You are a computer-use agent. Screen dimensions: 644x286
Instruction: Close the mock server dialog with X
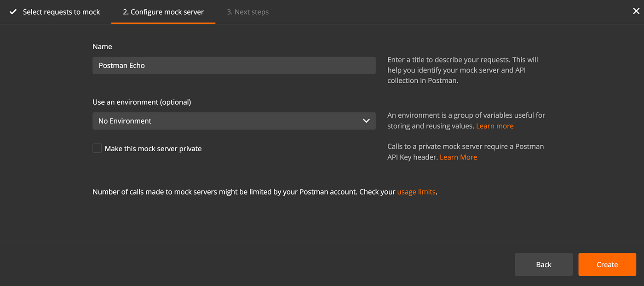[636, 11]
